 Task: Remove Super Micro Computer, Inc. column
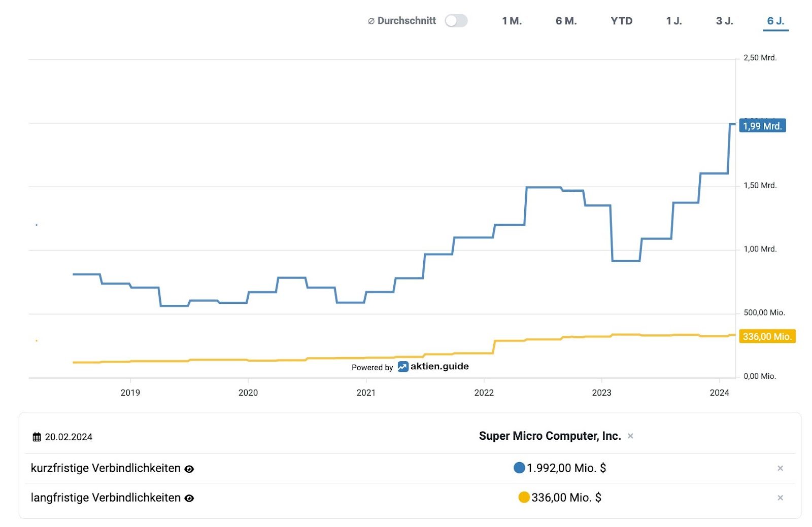pos(630,436)
